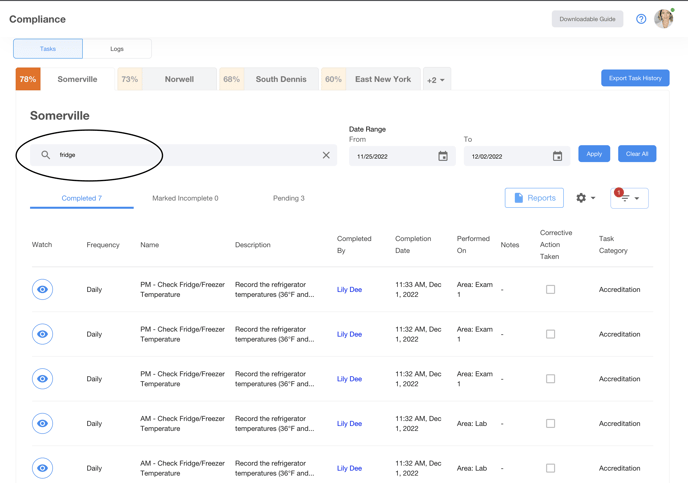Click the Completion Date column header
Viewport: 688px width, 483px height.
pos(413,245)
